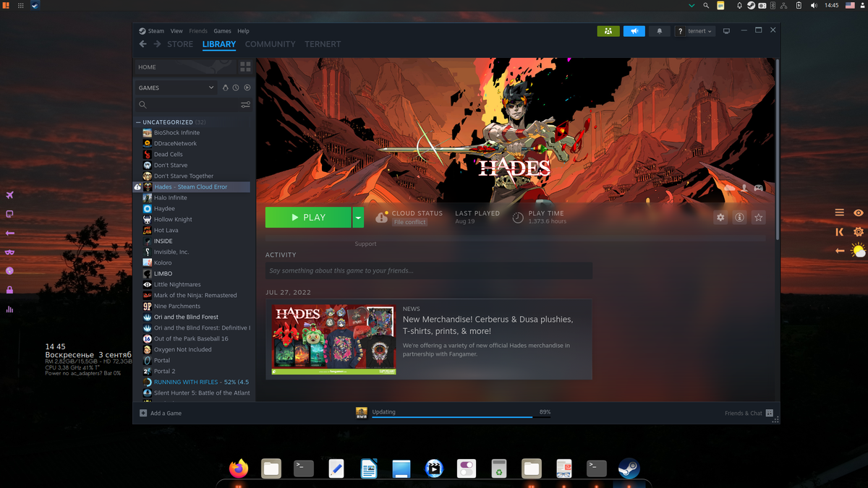Click the plus icon next to Add a Game
Image resolution: width=868 pixels, height=488 pixels.
143,413
